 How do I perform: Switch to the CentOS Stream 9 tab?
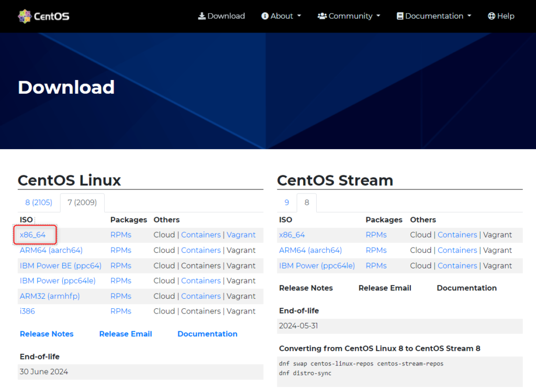click(x=287, y=203)
